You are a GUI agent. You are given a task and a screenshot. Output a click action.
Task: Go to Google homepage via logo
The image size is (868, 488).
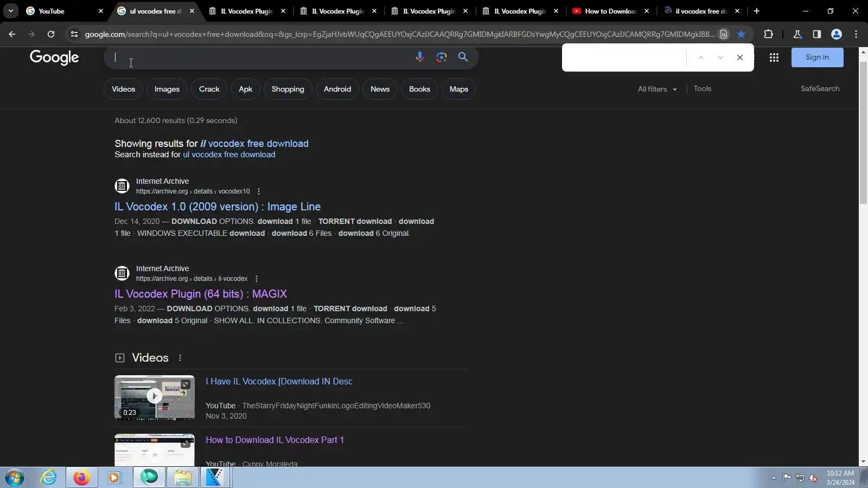[54, 57]
